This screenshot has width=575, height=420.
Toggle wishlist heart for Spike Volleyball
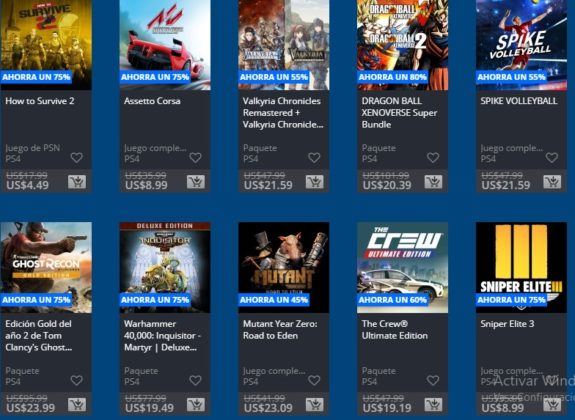pyautogui.click(x=552, y=158)
